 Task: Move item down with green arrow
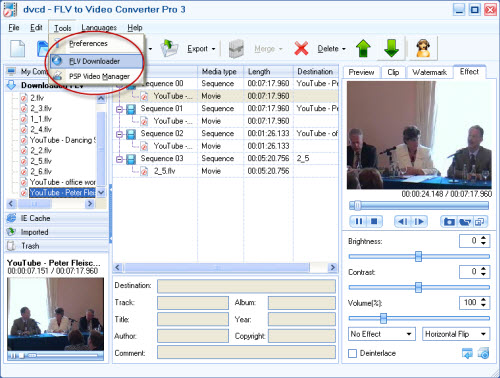391,49
